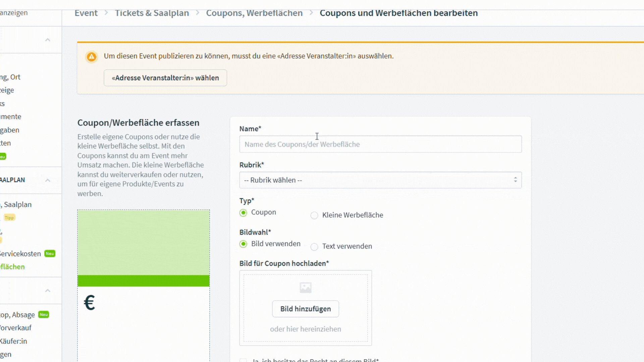Viewport: 644px width, 362px height.
Task: Click the euro symbol in coupon preview
Action: pos(89,303)
